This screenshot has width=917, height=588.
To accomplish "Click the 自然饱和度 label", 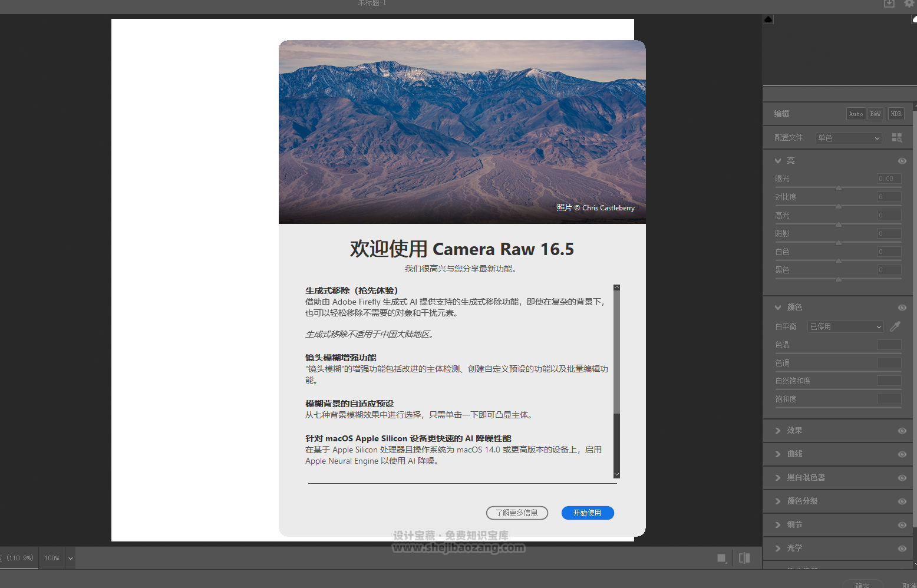I will pyautogui.click(x=793, y=381).
